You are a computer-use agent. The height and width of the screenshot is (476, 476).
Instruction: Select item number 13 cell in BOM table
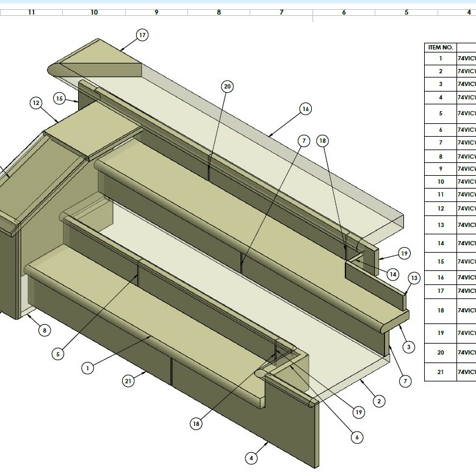pyautogui.click(x=441, y=225)
